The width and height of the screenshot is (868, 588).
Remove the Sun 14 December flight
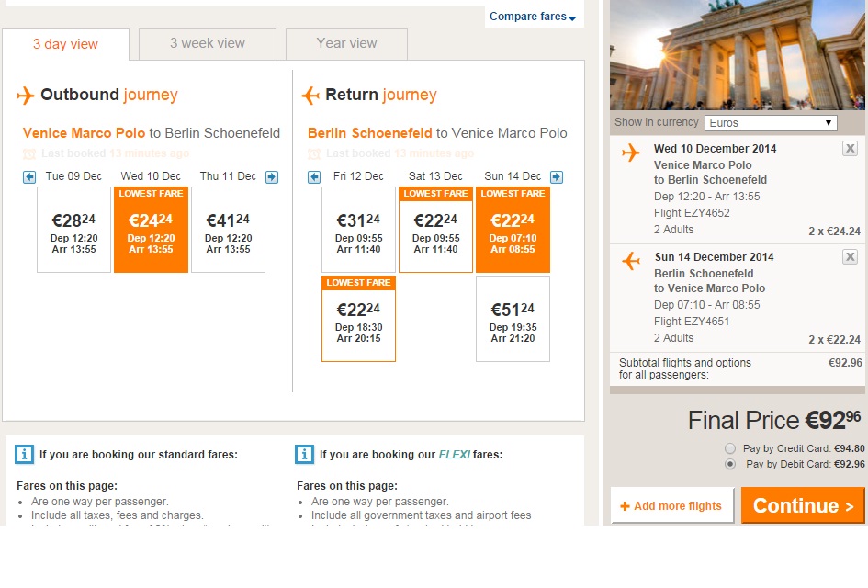click(850, 257)
